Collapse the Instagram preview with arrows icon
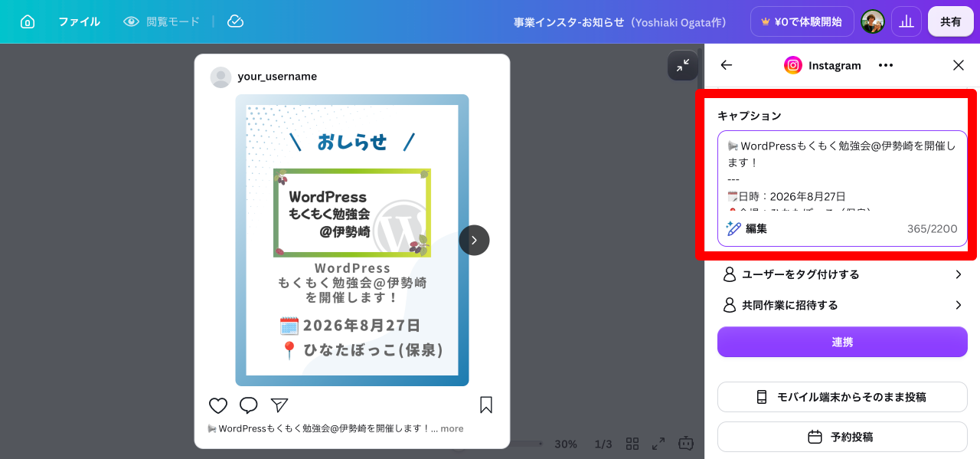 point(683,66)
